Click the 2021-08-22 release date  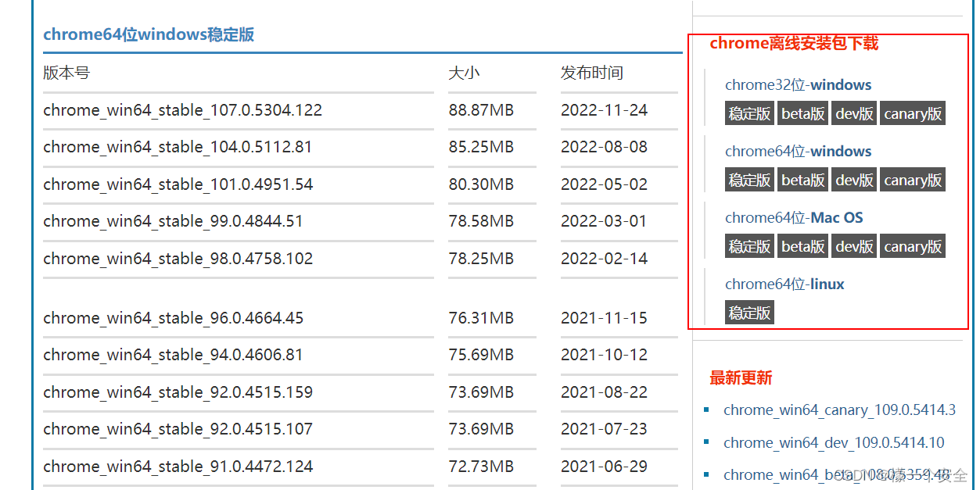point(604,392)
